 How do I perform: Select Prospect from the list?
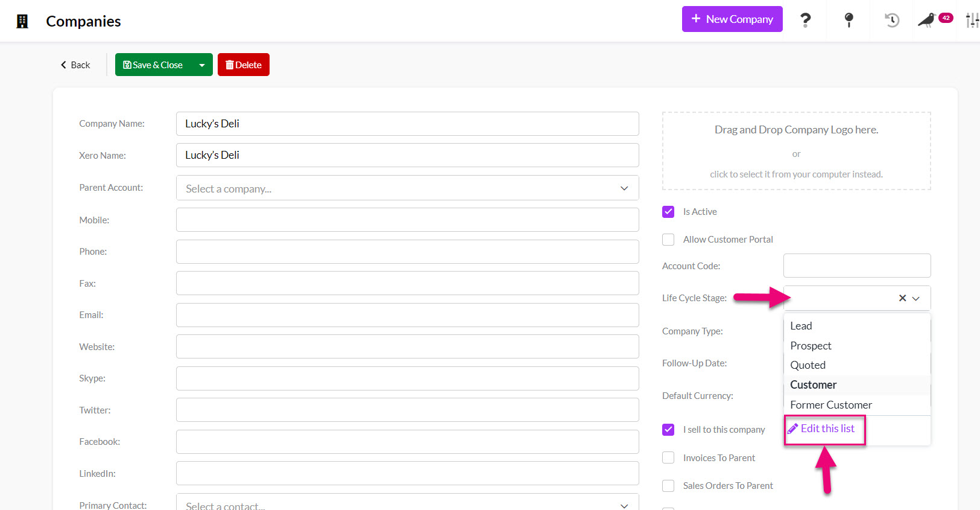coord(857,346)
